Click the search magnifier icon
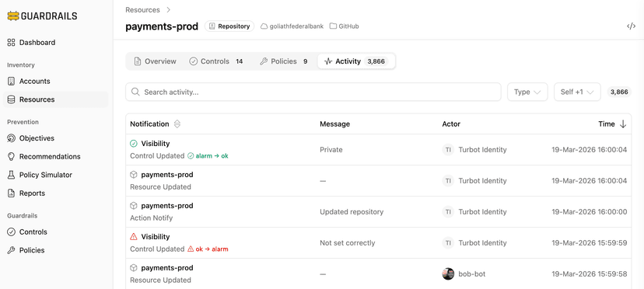Screen dimensions: 644x289 coord(135,92)
